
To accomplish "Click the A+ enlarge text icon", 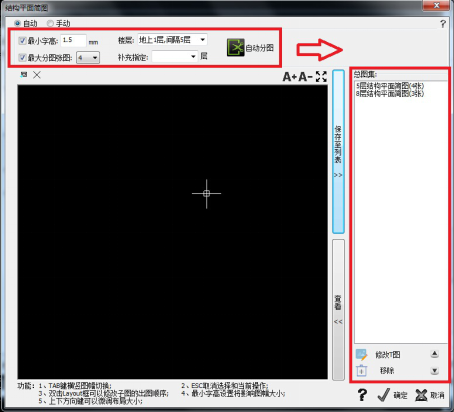I will 290,77.
